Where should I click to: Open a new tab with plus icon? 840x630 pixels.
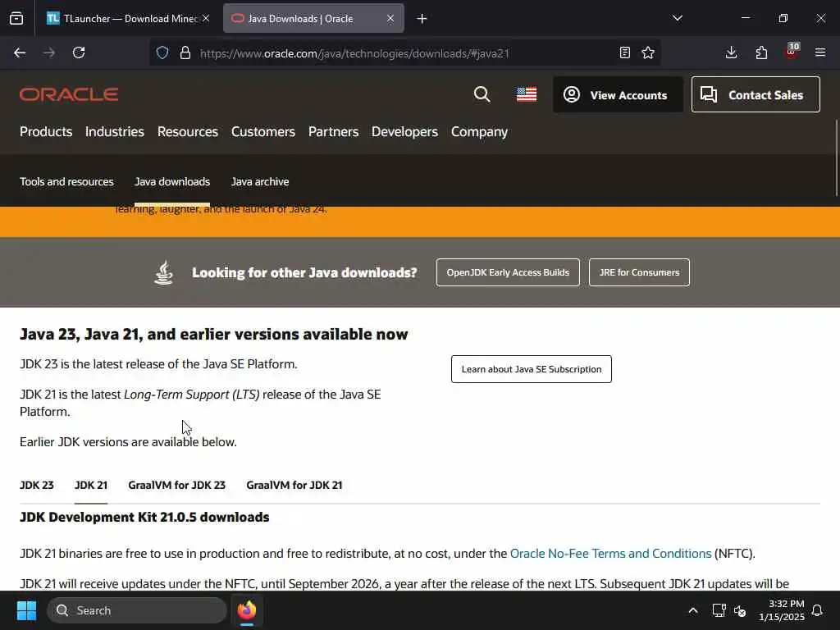pos(422,19)
